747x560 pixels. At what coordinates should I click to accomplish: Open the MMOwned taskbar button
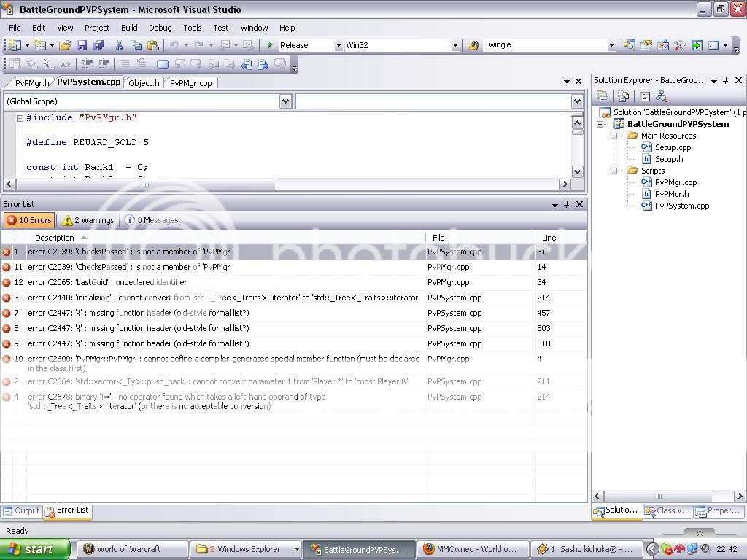pos(473,549)
